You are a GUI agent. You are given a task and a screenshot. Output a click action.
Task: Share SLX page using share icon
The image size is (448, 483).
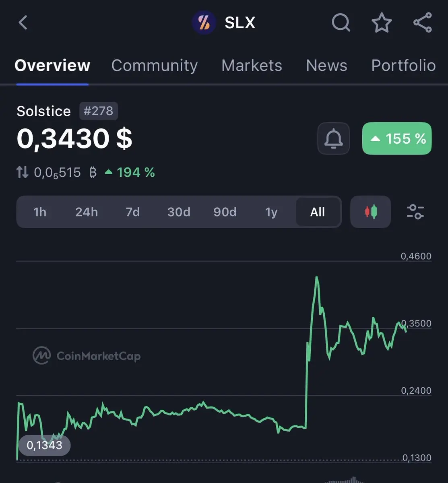tap(423, 23)
